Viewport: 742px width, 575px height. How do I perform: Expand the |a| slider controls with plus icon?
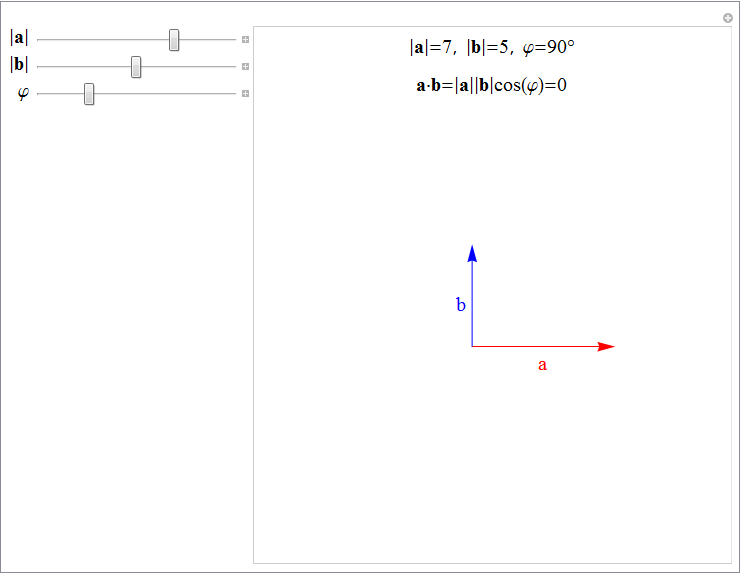[245, 40]
